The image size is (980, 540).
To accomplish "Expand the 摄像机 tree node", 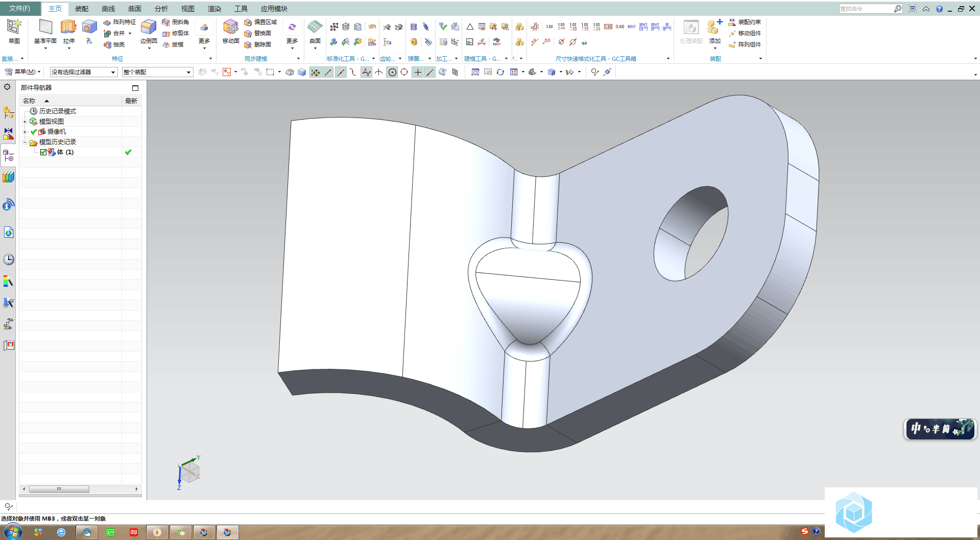I will pyautogui.click(x=25, y=132).
